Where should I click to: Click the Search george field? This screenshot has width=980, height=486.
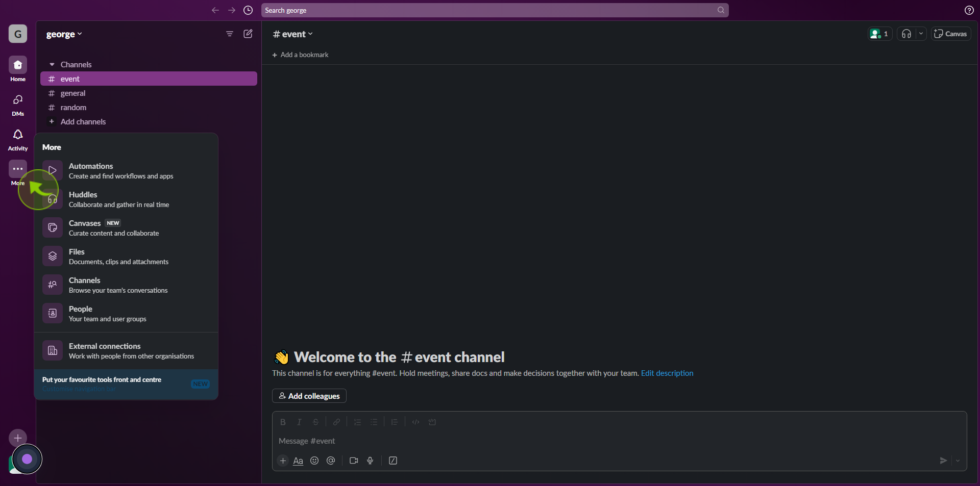495,10
